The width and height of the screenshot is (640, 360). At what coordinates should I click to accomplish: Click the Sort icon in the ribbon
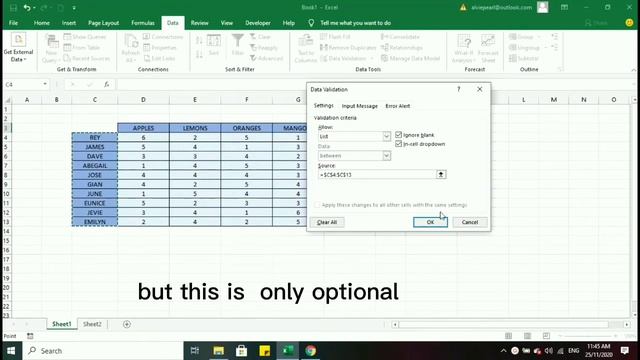(x=214, y=41)
